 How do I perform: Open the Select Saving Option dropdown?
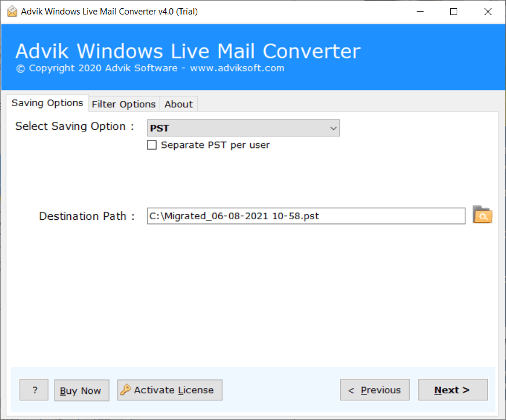pyautogui.click(x=243, y=128)
